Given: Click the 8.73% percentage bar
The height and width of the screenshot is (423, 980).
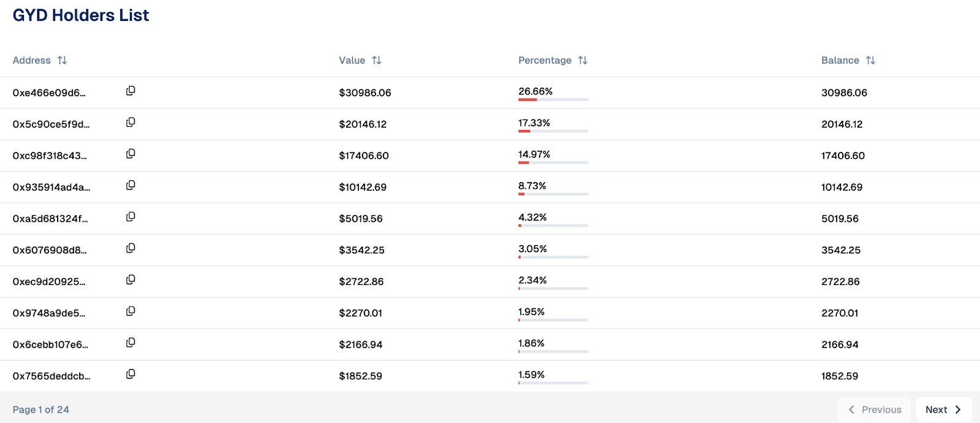Looking at the screenshot, I should coord(553,194).
